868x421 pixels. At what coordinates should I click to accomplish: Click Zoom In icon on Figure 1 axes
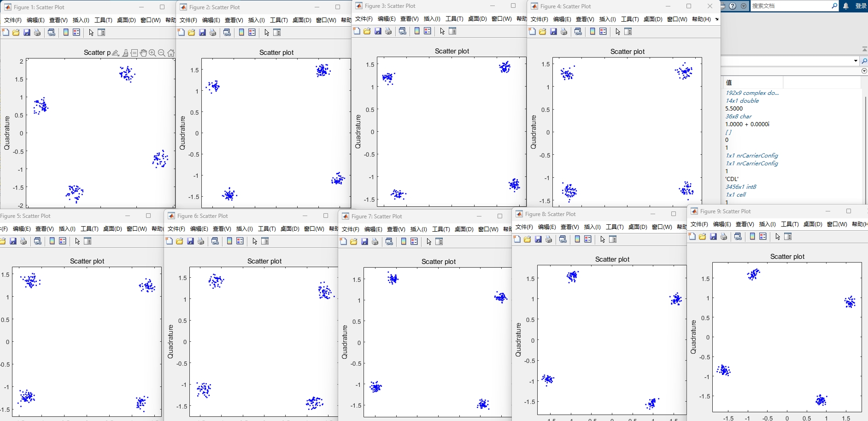[152, 53]
